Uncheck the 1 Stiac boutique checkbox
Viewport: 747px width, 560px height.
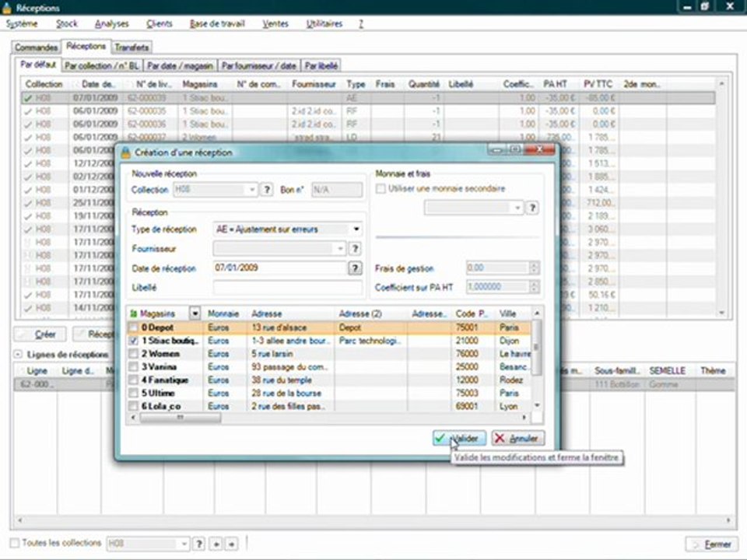point(133,341)
